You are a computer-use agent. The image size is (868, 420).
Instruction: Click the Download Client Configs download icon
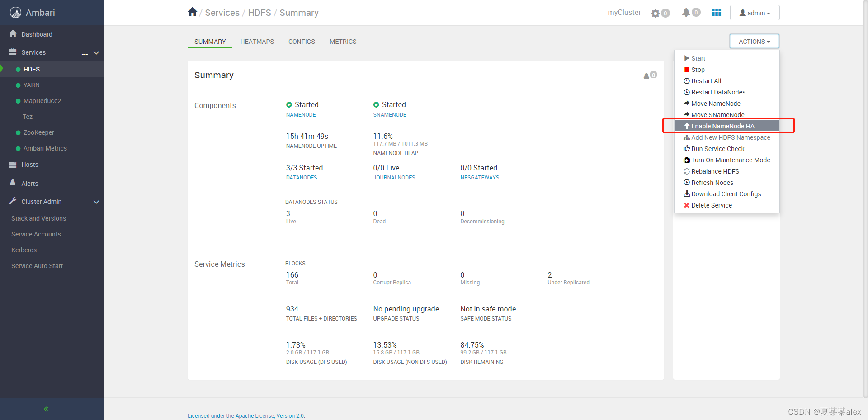coord(687,194)
